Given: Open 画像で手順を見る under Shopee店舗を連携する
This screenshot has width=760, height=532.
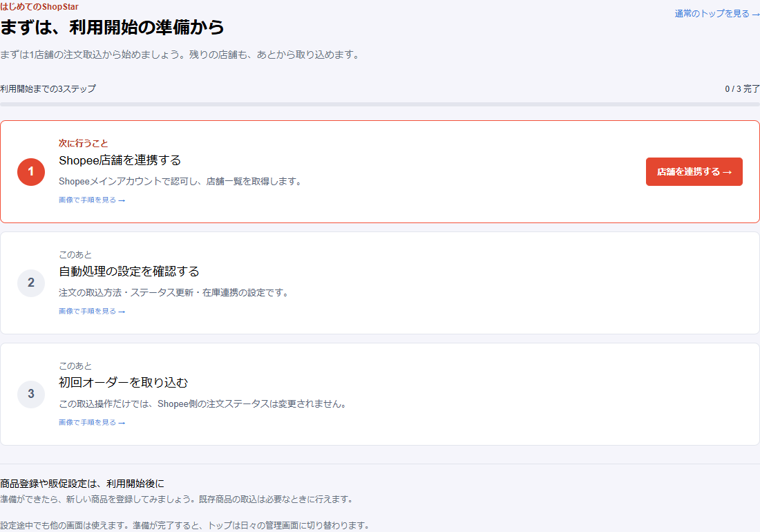Looking at the screenshot, I should click(x=92, y=200).
